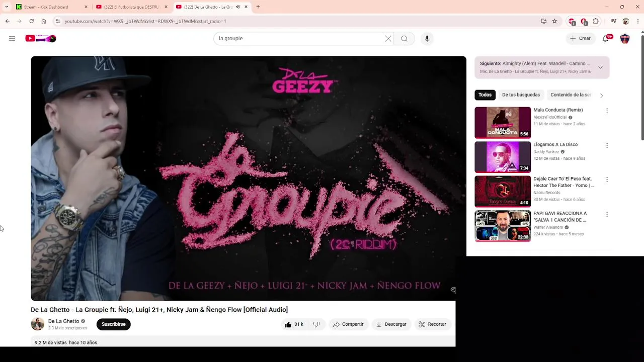This screenshot has width=644, height=362.
Task: Open options menu for Dejale Caer To' El Peso
Action: point(607,179)
